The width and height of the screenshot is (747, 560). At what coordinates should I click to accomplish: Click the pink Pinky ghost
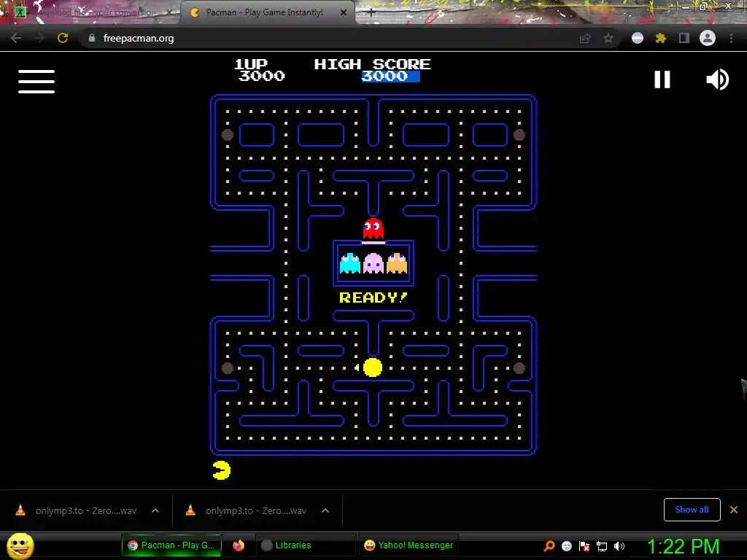point(373,263)
